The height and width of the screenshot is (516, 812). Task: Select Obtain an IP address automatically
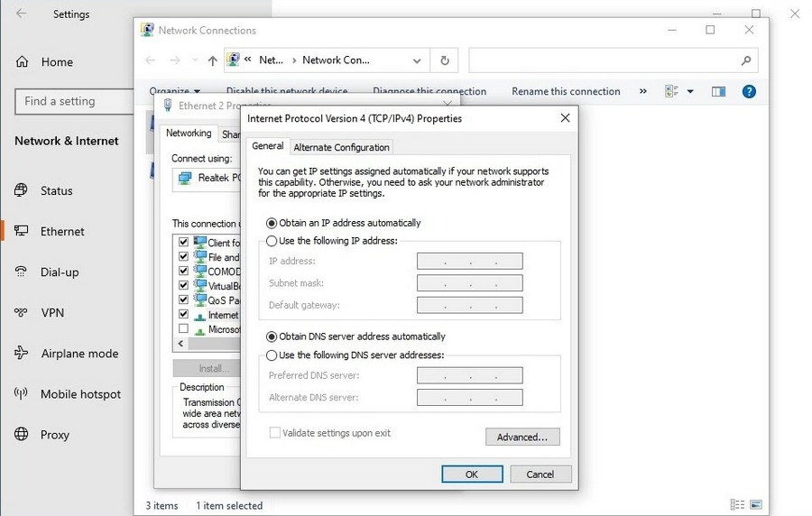(x=272, y=223)
